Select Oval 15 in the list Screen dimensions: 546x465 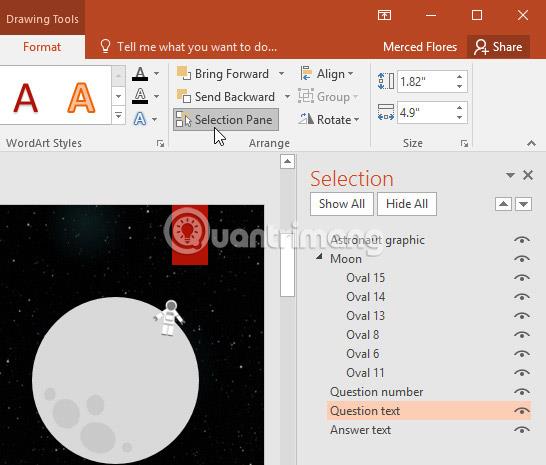click(365, 278)
